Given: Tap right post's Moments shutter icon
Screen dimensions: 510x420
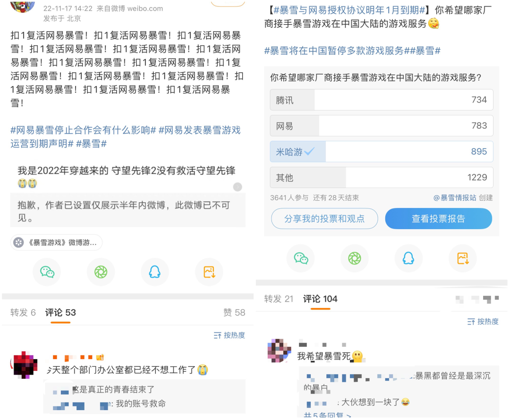Looking at the screenshot, I should [355, 258].
